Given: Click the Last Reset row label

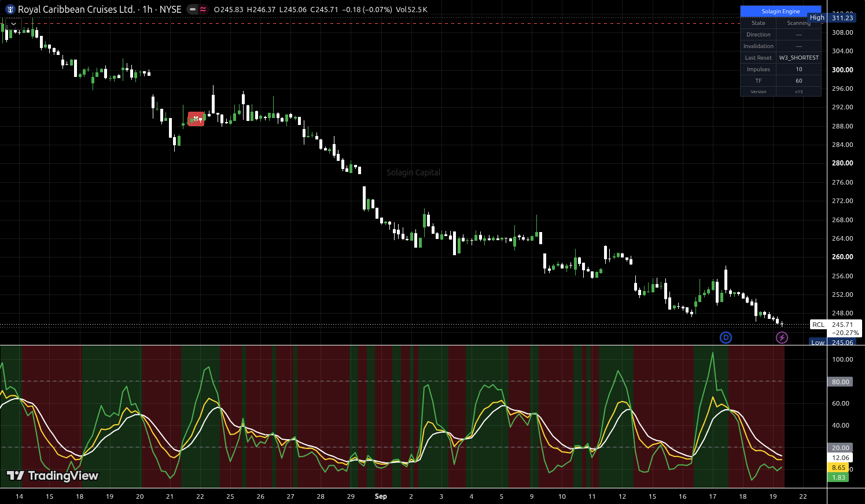Looking at the screenshot, I should pos(759,58).
